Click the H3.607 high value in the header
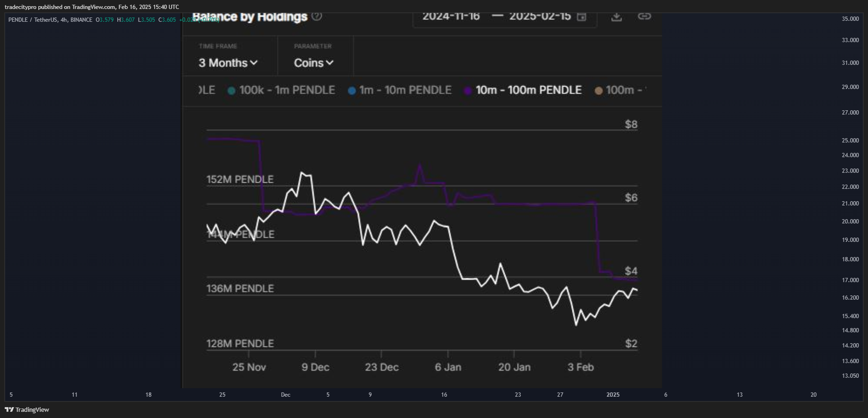 pos(126,20)
